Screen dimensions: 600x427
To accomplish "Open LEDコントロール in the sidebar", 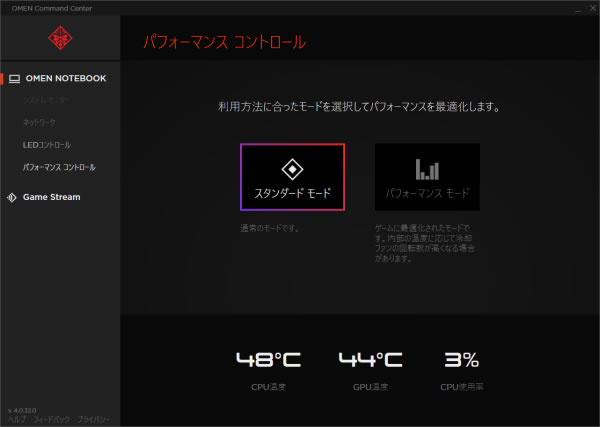I will click(47, 145).
